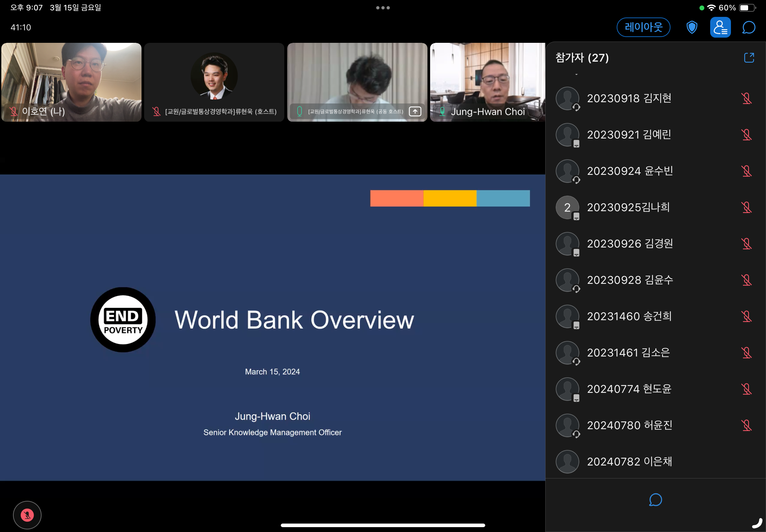Screen dimensions: 766x532
Task: Click muted mic icon for 20230924 윤수빈
Action: pyautogui.click(x=746, y=171)
